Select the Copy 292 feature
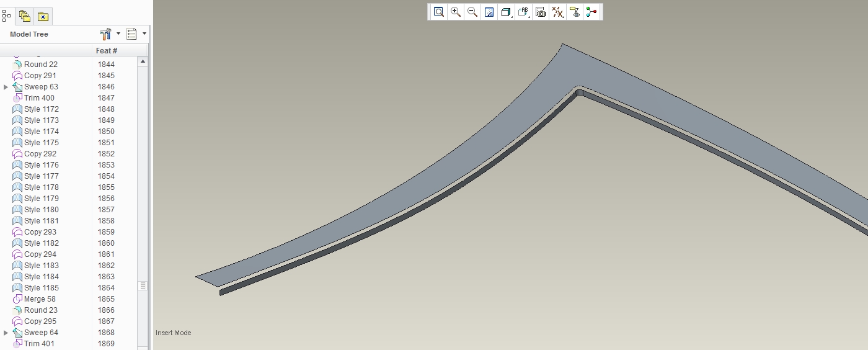868x350 pixels. [x=40, y=154]
